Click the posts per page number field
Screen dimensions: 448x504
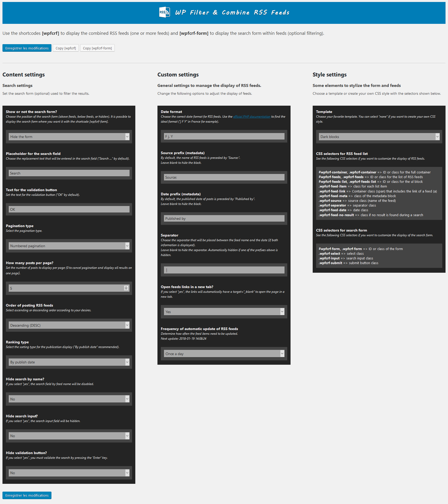(x=69, y=288)
